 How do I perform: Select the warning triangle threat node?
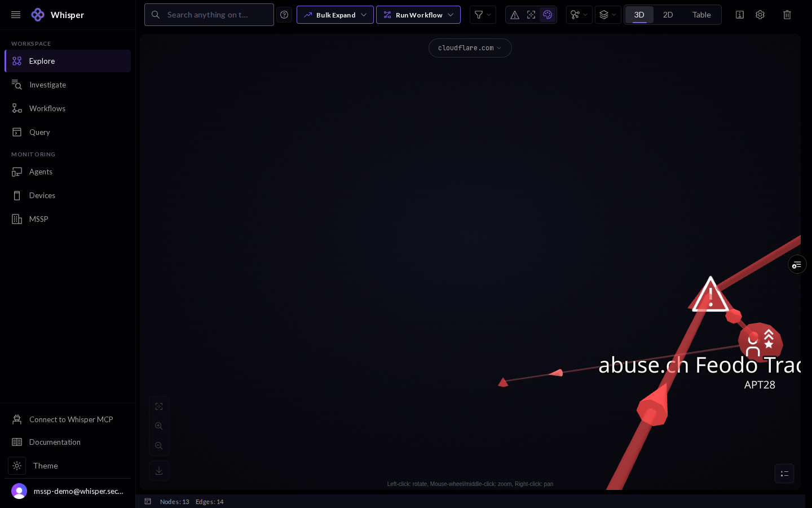tap(710, 295)
